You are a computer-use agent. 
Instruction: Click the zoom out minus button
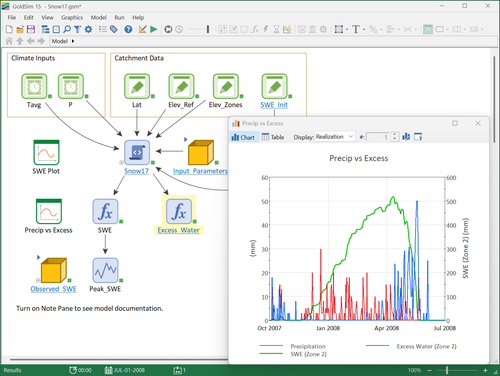429,370
